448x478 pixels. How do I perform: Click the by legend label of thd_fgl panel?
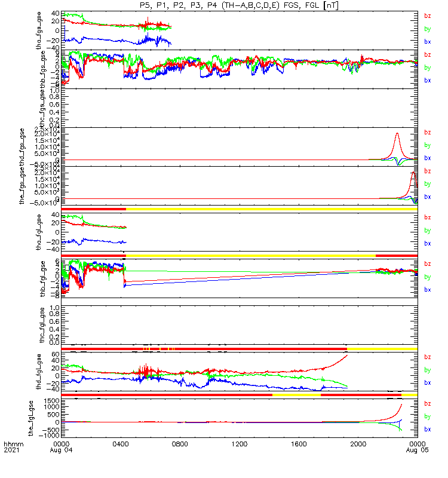(427, 370)
